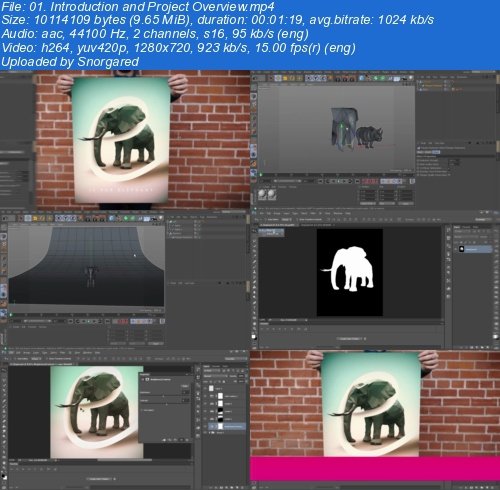Click the magenta banner in the last frame
The height and width of the screenshot is (490, 500).
(x=375, y=469)
